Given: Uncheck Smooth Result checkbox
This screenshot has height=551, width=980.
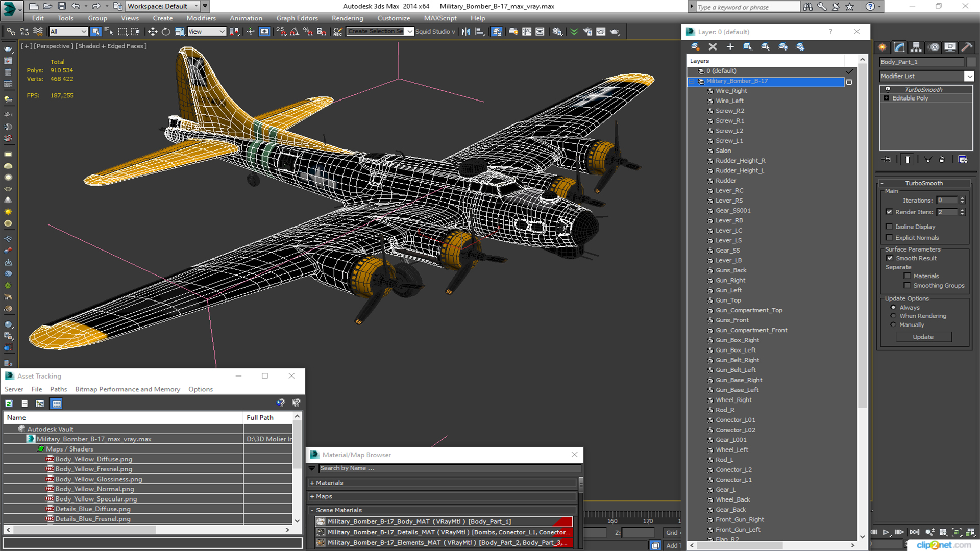Looking at the screenshot, I should point(890,258).
